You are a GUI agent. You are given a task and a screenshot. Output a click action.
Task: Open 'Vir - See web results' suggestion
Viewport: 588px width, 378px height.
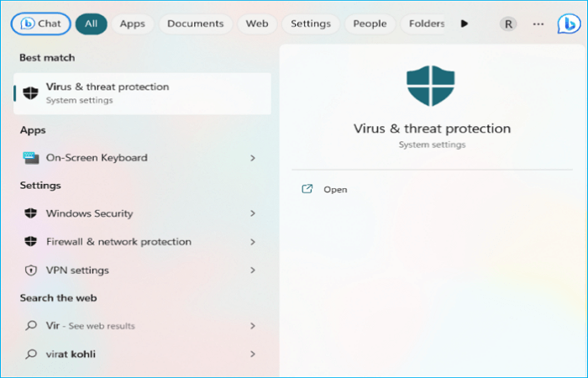tap(140, 326)
